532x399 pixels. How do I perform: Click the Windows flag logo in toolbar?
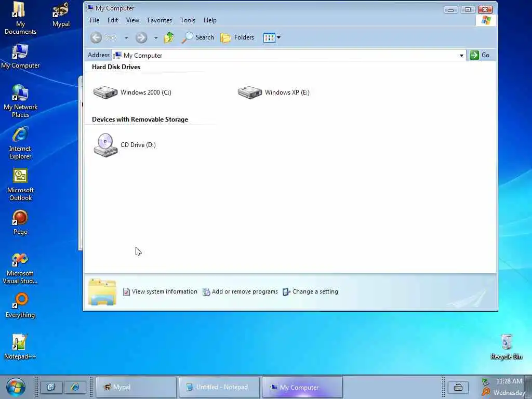486,20
